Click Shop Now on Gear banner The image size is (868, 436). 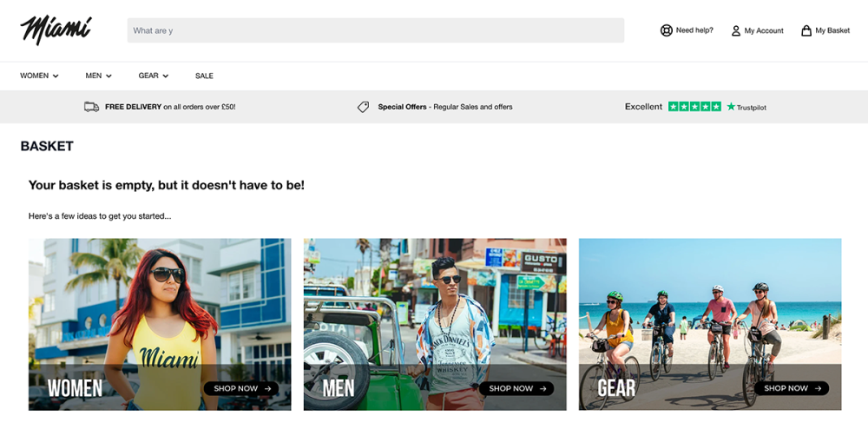792,388
